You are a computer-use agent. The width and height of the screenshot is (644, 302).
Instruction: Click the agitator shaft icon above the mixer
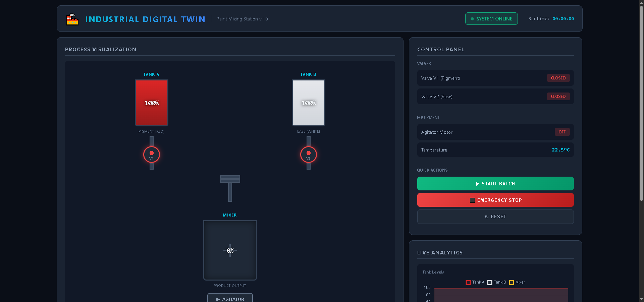point(230,188)
